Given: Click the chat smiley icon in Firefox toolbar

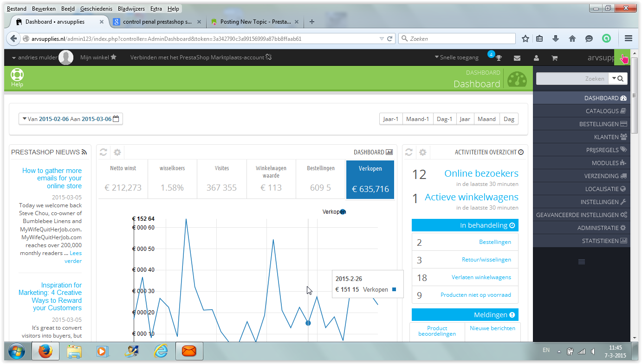Looking at the screenshot, I should pos(589,39).
